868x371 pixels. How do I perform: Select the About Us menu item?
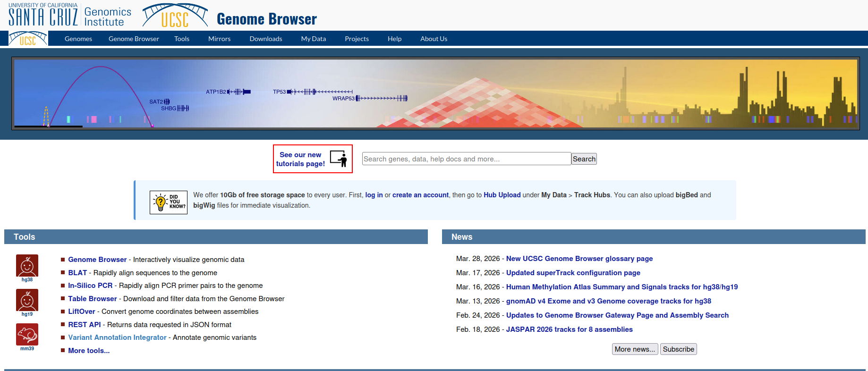coord(434,39)
